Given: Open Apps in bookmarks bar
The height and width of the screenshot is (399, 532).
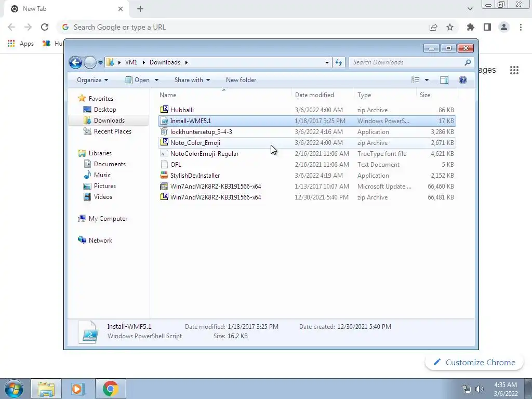Looking at the screenshot, I should point(21,44).
